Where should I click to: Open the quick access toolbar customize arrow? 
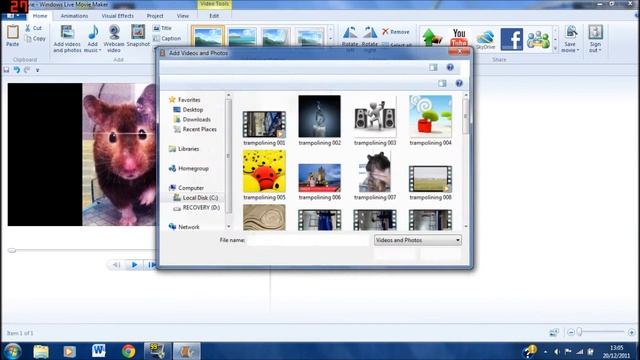(38, 70)
